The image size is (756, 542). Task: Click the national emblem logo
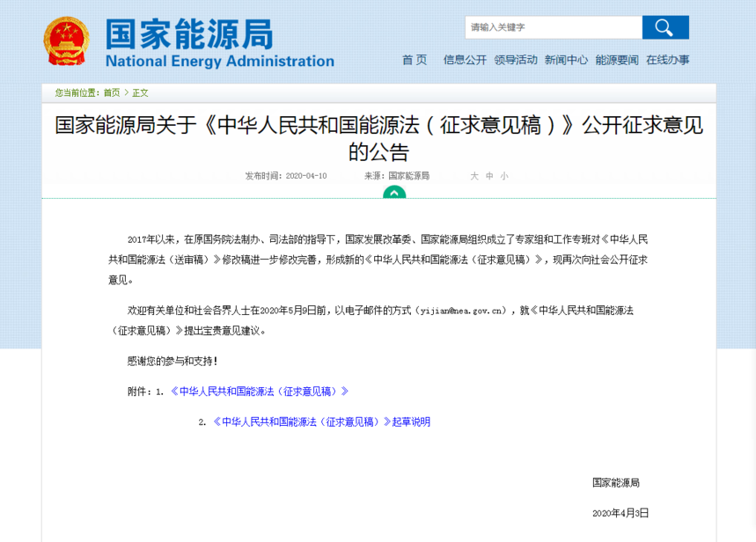(x=67, y=41)
